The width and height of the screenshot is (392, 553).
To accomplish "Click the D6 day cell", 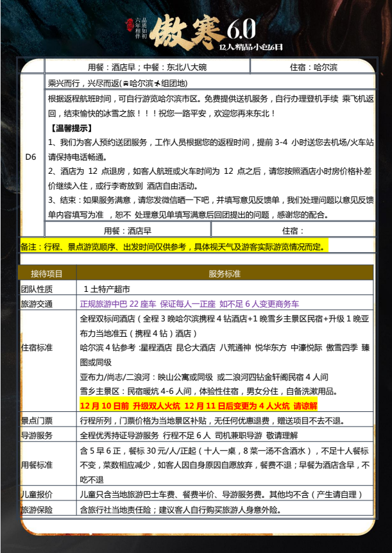I will tap(31, 157).
